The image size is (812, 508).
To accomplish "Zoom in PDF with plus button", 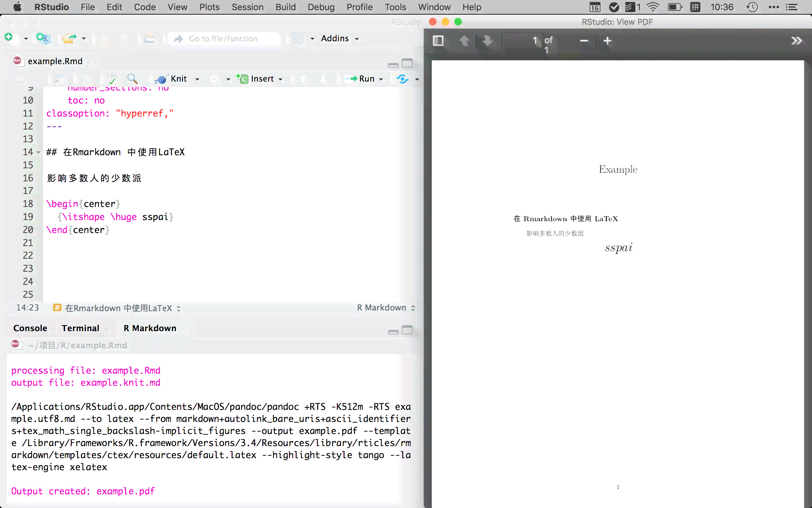I will point(607,41).
